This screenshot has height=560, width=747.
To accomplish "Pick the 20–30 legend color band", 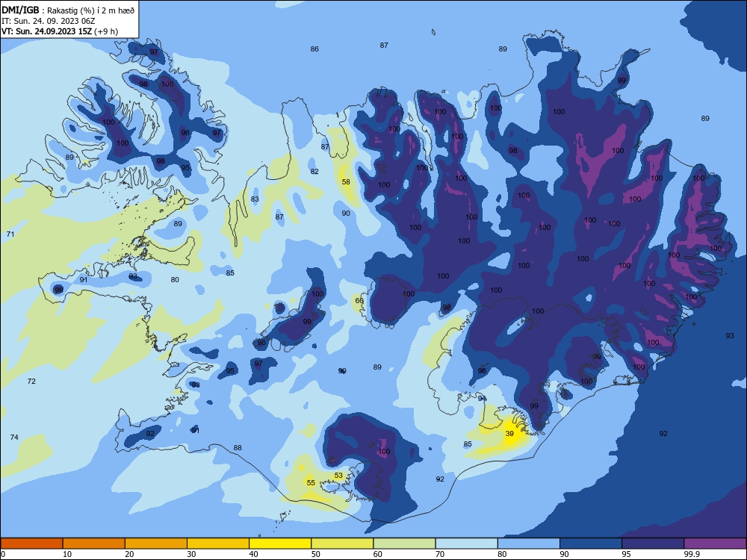I will (x=156, y=544).
